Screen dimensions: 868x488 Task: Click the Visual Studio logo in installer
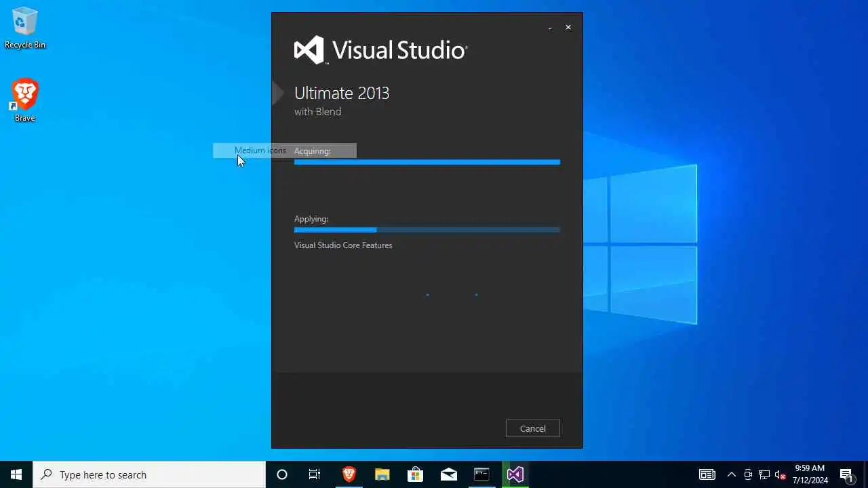(380, 50)
